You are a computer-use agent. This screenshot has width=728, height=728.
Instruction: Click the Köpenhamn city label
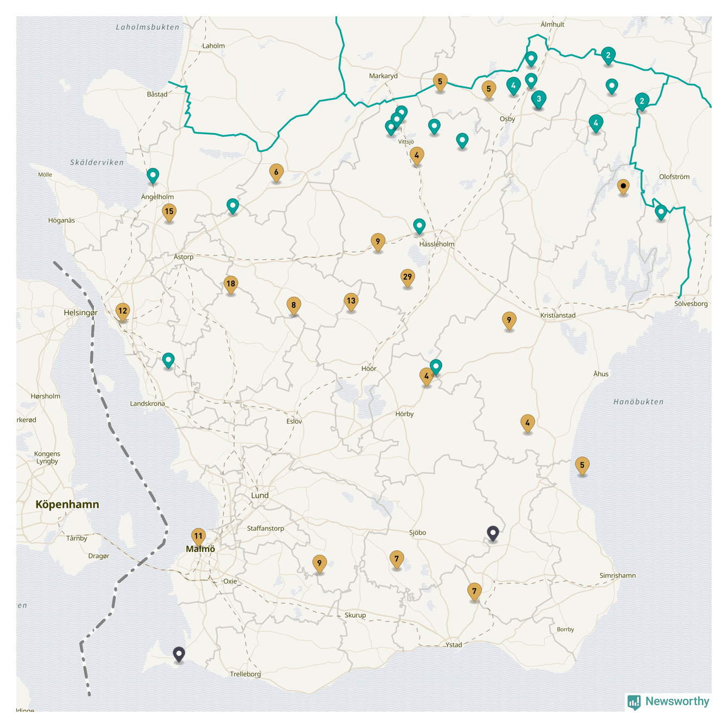pyautogui.click(x=67, y=505)
